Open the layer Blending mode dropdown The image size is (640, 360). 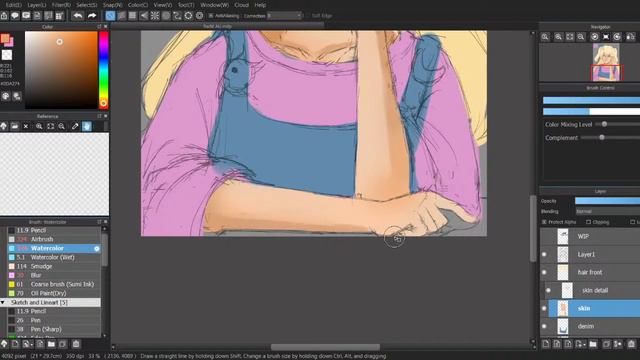(x=607, y=211)
